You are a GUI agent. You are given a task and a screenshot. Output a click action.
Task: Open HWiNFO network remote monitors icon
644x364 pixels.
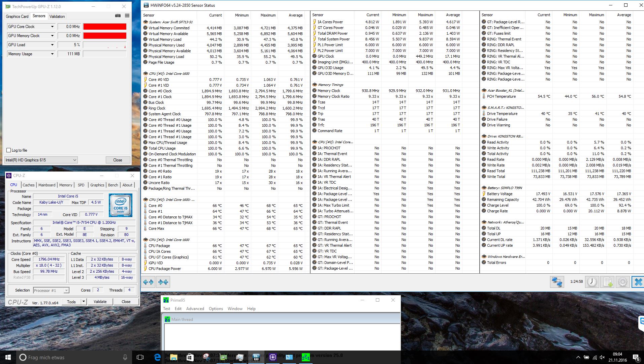coord(557,282)
